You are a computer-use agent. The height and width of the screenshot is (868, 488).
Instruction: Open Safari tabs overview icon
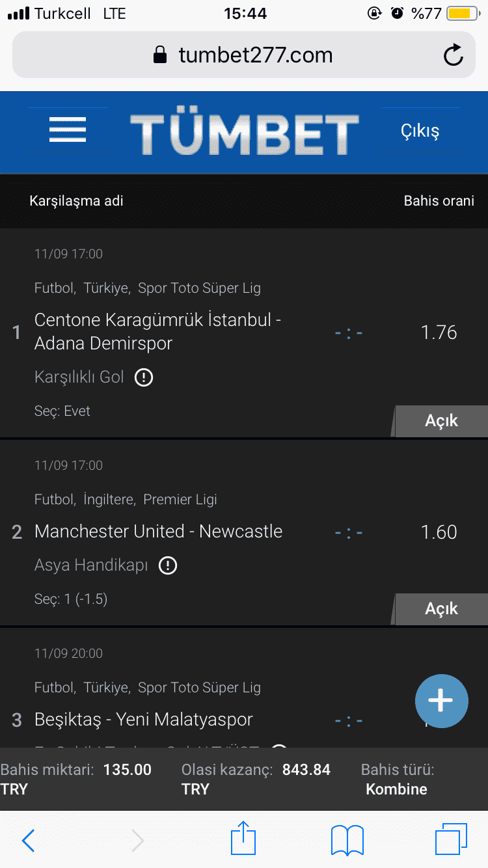point(451,839)
